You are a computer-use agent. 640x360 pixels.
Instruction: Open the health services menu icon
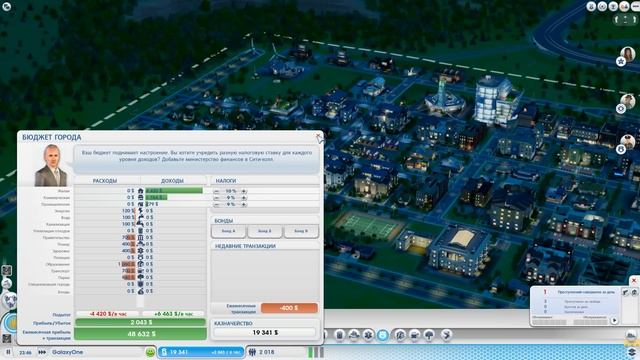[x=368, y=335]
